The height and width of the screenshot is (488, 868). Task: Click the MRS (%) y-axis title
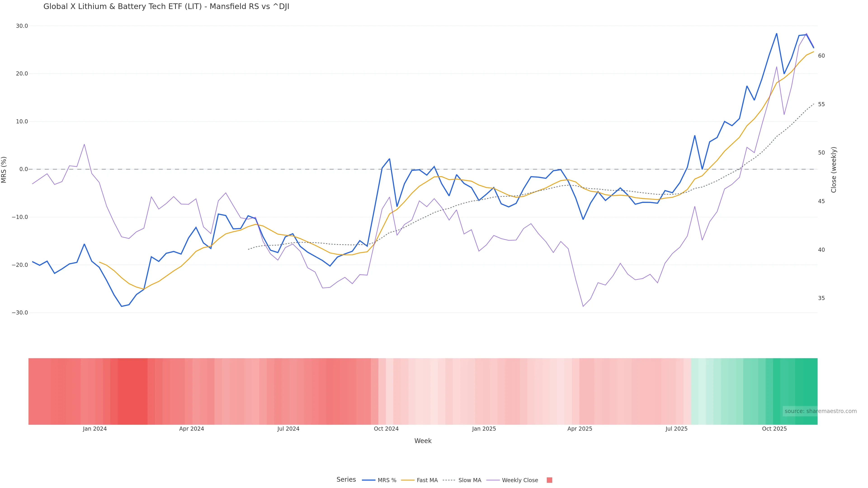(x=4, y=170)
